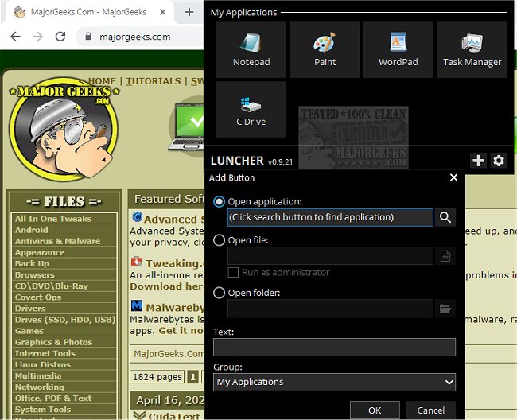Click the browse folder icon
The image size is (517, 420).
(445, 309)
